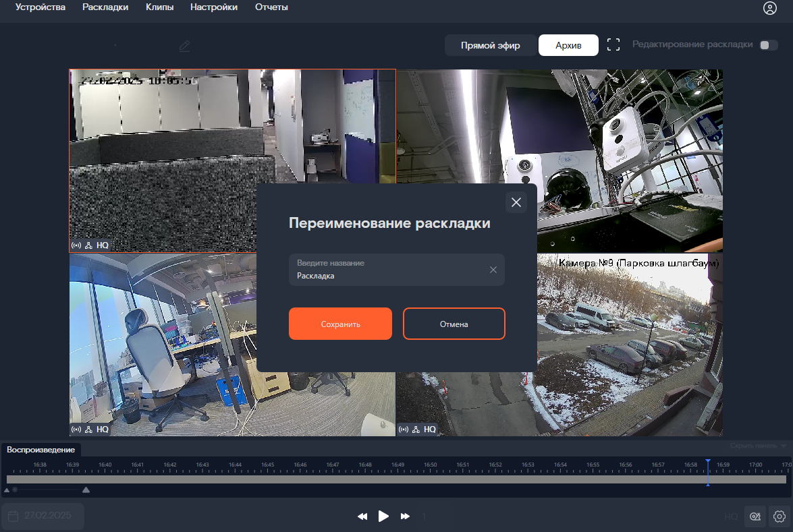This screenshot has height=532, width=793.
Task: Open the Отчеты section
Action: pos(271,7)
